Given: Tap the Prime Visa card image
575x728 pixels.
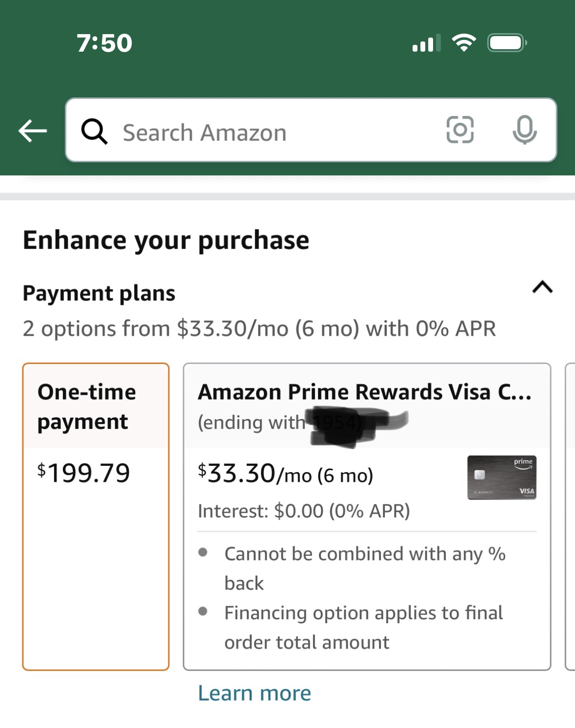Looking at the screenshot, I should click(x=501, y=478).
